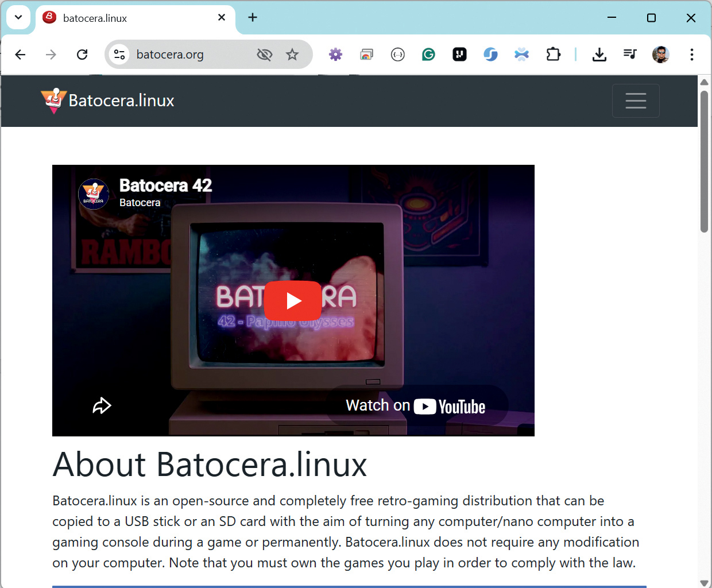
Task: Open Chrome three-dot menu
Action: pos(692,55)
